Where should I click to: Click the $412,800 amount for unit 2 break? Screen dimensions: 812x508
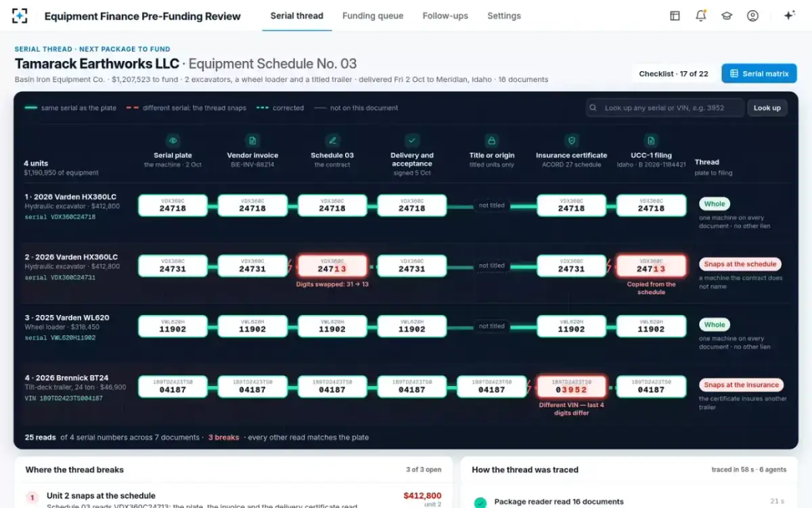pyautogui.click(x=422, y=496)
